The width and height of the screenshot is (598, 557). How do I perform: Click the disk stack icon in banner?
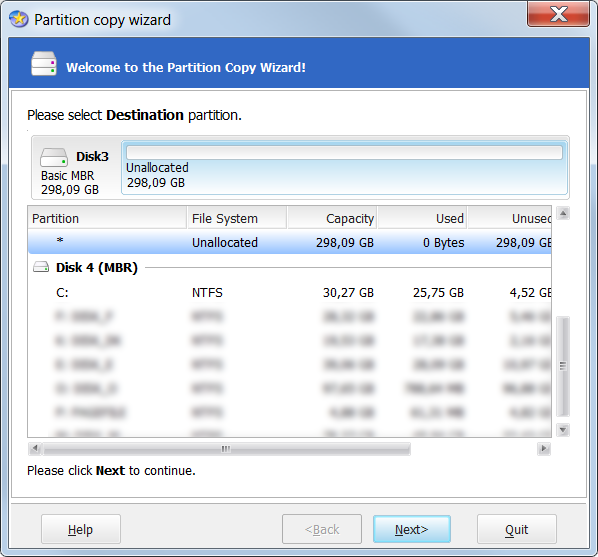point(44,64)
